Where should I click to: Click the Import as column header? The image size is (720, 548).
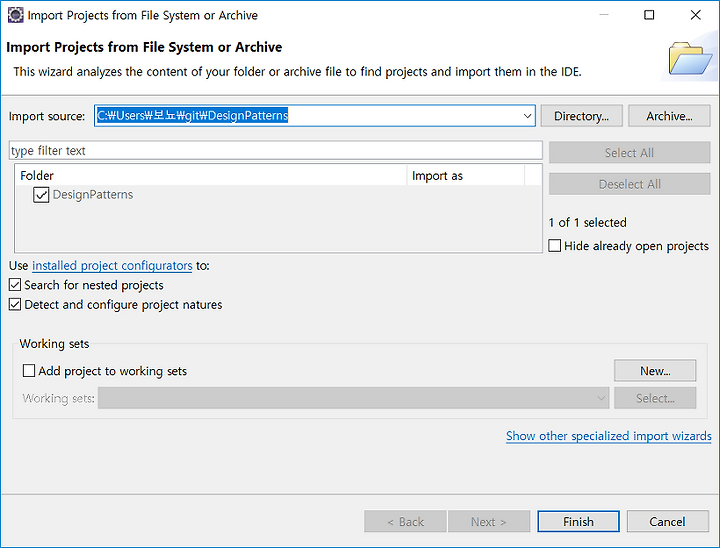tap(465, 175)
